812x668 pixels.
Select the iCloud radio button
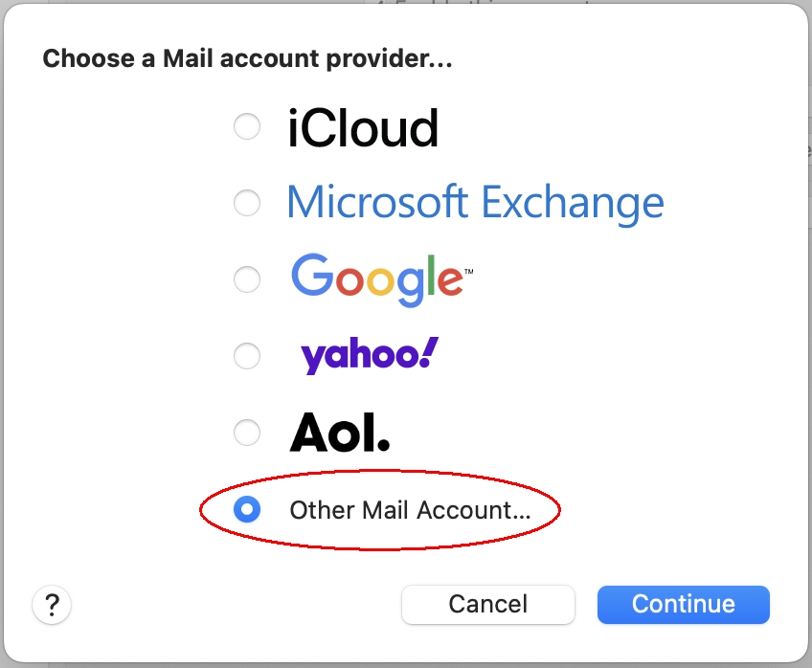(247, 127)
